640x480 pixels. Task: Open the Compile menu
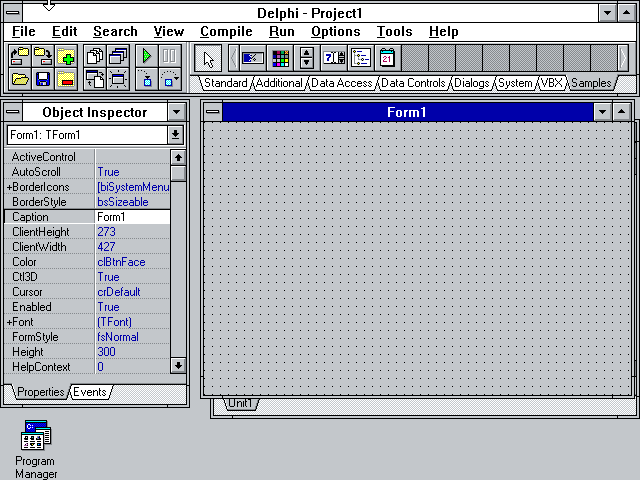click(x=226, y=31)
